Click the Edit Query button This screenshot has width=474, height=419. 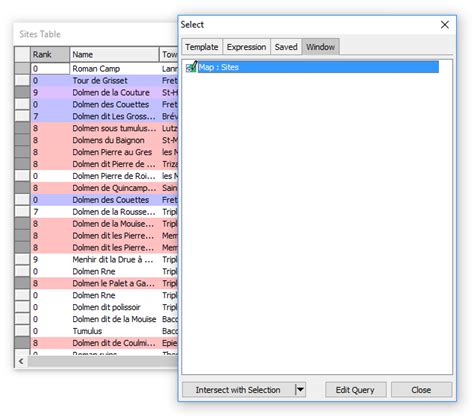pos(355,390)
